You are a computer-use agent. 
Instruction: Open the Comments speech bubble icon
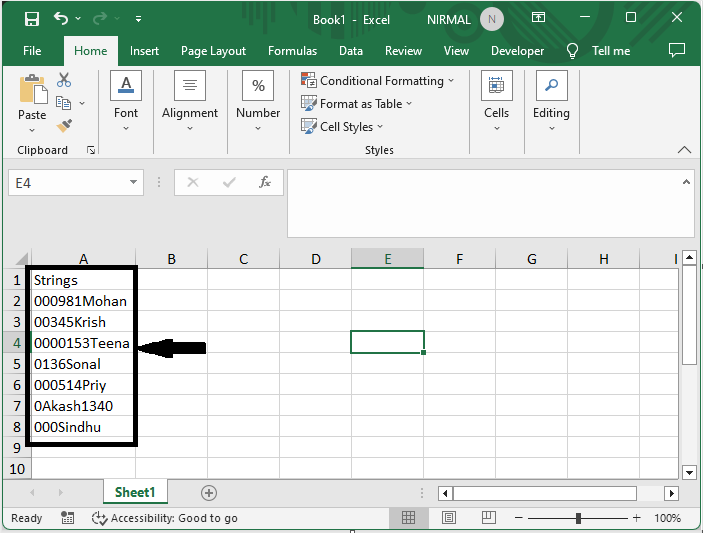click(x=677, y=50)
